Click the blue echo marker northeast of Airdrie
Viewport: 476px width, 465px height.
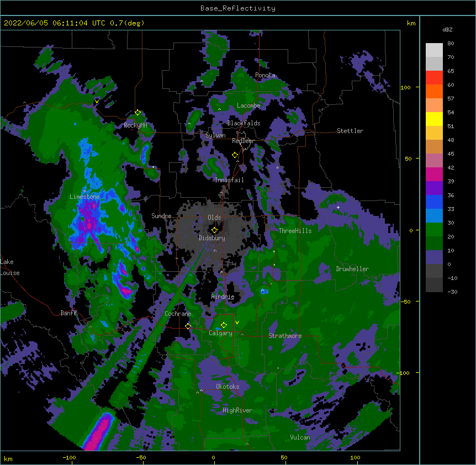point(264,292)
